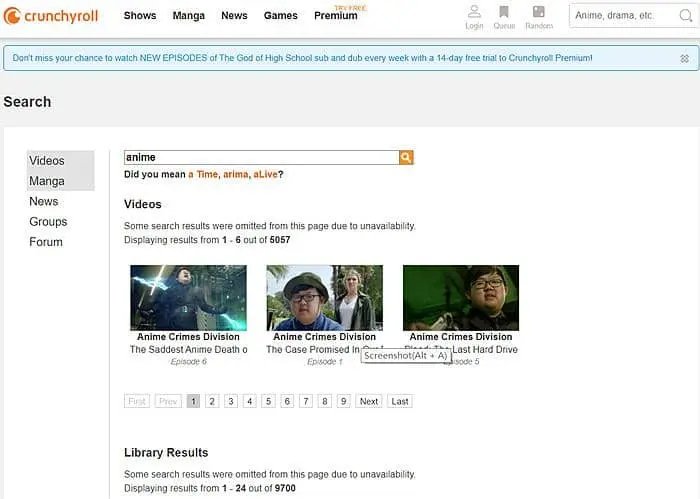Go to results page 4

click(250, 401)
